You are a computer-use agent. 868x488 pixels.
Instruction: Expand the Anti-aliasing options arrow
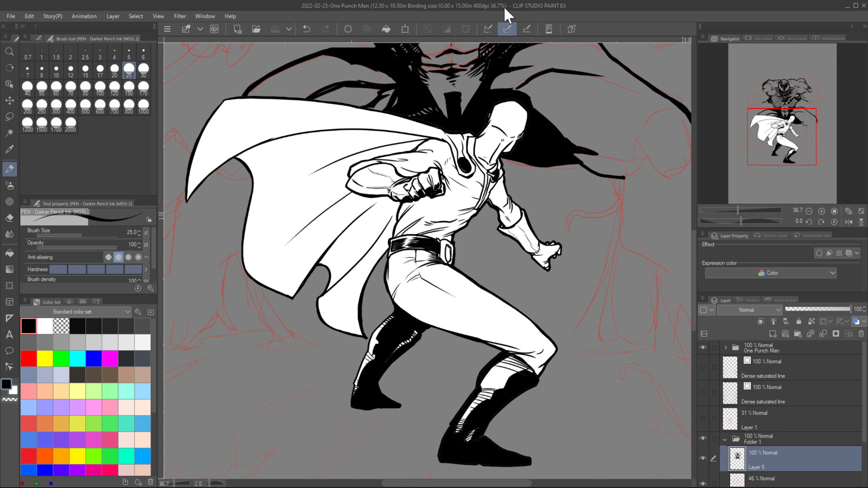pos(146,257)
